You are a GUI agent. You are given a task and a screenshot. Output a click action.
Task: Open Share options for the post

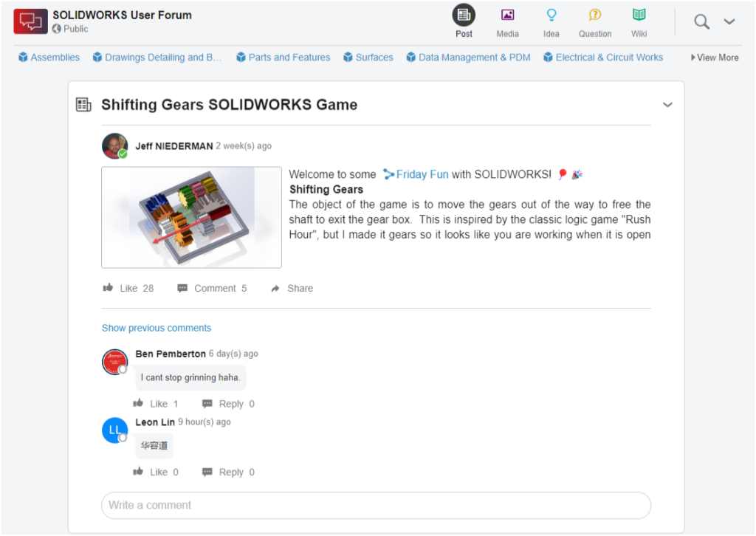pyautogui.click(x=292, y=288)
